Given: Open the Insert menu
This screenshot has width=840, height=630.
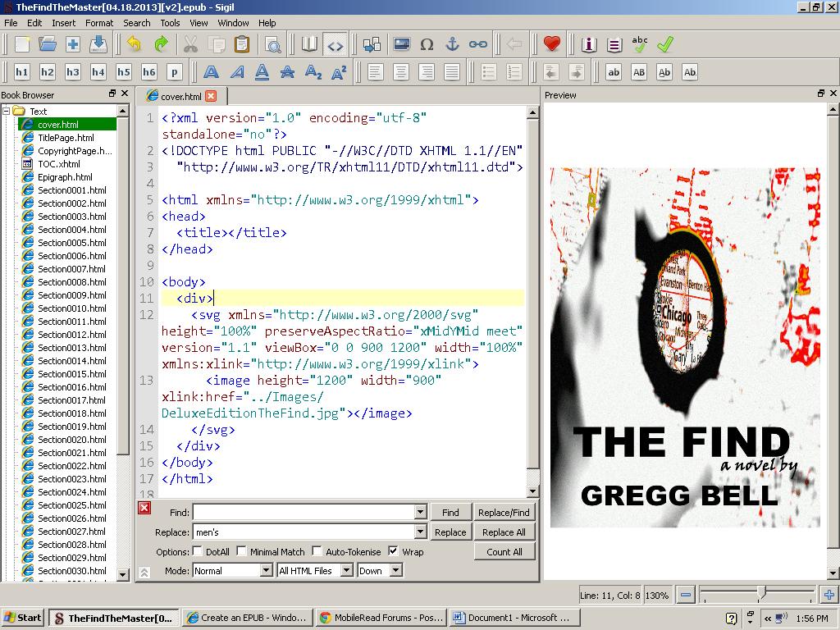Looking at the screenshot, I should 63,23.
